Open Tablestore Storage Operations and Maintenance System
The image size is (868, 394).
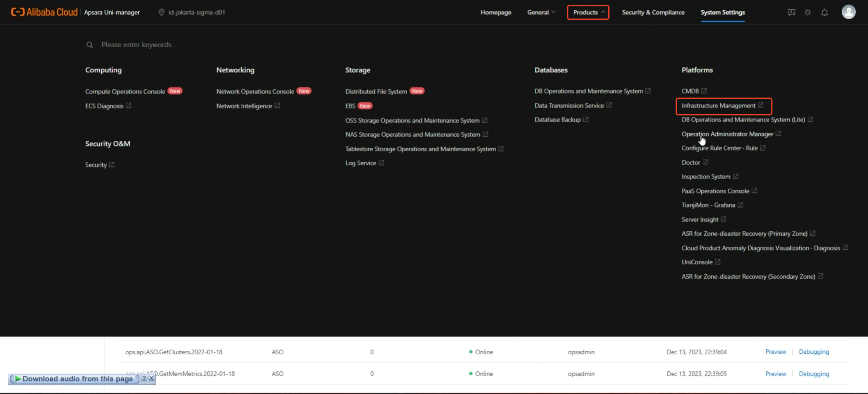coord(421,149)
